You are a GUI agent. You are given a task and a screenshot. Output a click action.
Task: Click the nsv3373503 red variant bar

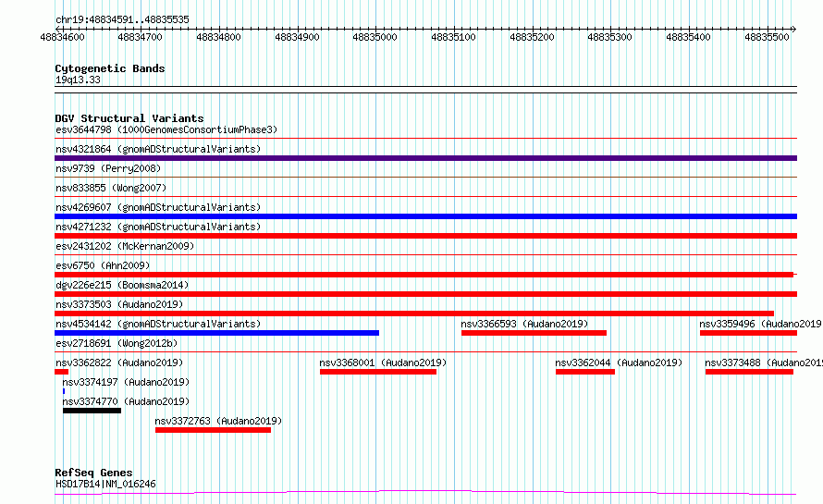(x=414, y=313)
